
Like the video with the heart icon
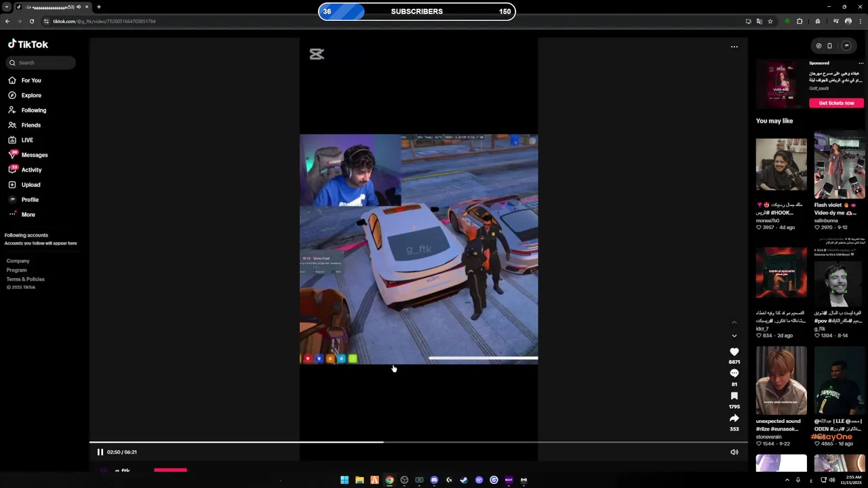734,352
